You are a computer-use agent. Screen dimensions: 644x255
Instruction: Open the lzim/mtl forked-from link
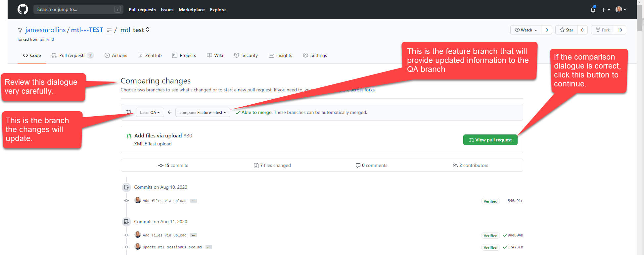coord(47,39)
